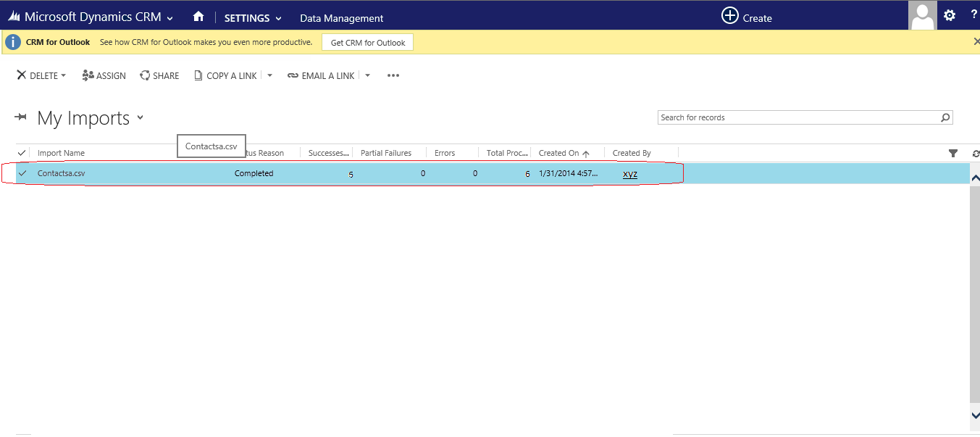The height and width of the screenshot is (437, 980).
Task: Toggle selection of Contactsa.csv row
Action: (x=22, y=173)
